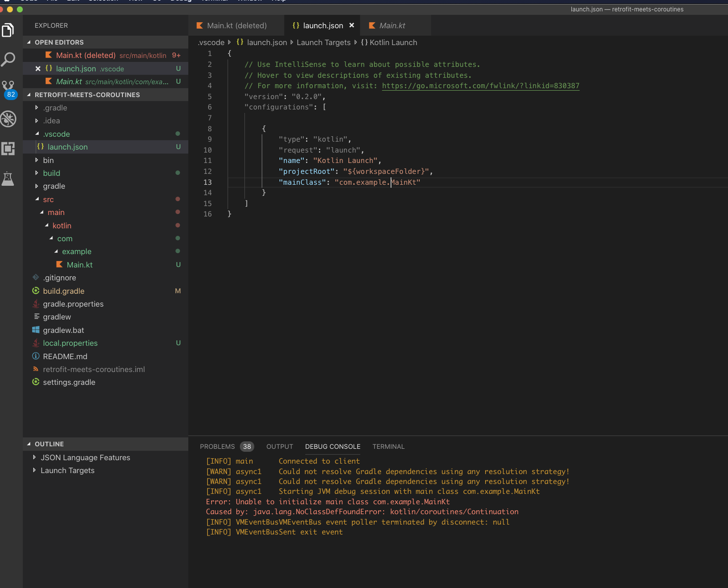This screenshot has width=728, height=588.
Task: Open the Terminal panel tab
Action: coord(389,446)
